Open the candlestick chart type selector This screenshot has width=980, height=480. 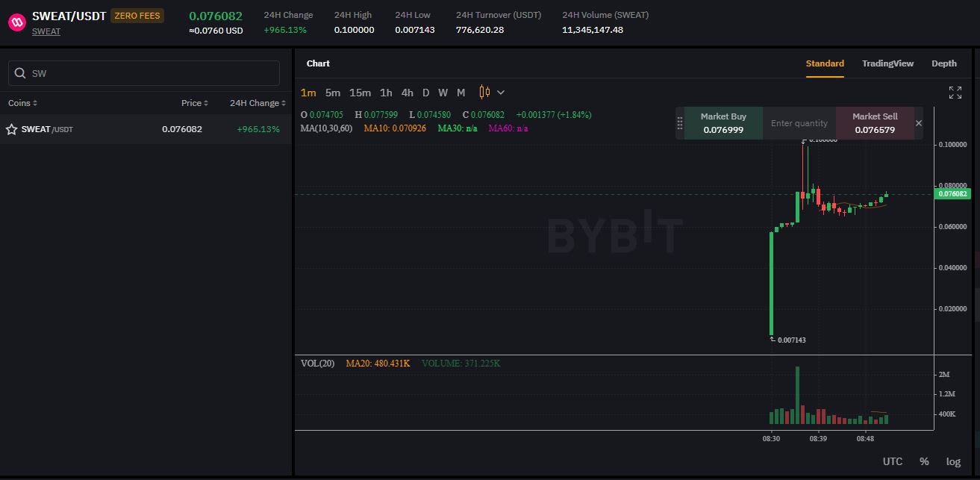[x=484, y=93]
